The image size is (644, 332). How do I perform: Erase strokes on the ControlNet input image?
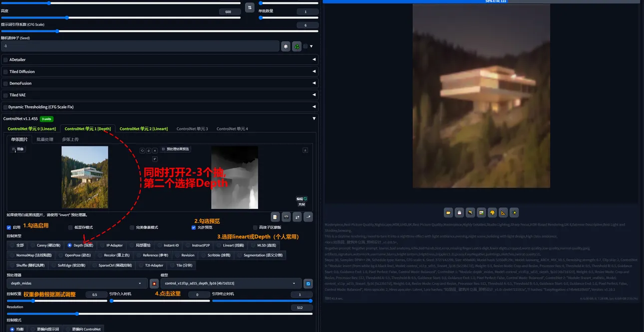(148, 150)
